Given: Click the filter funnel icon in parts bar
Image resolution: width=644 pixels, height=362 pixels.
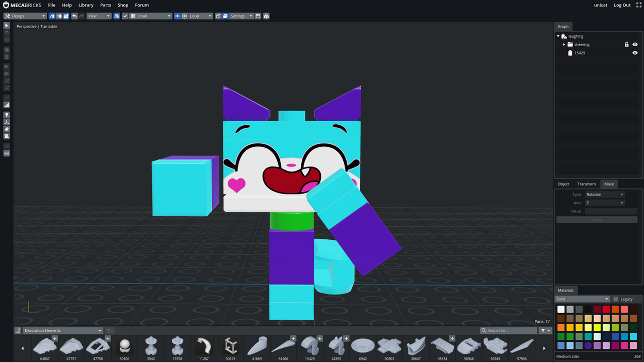Looking at the screenshot, I should click(x=545, y=330).
